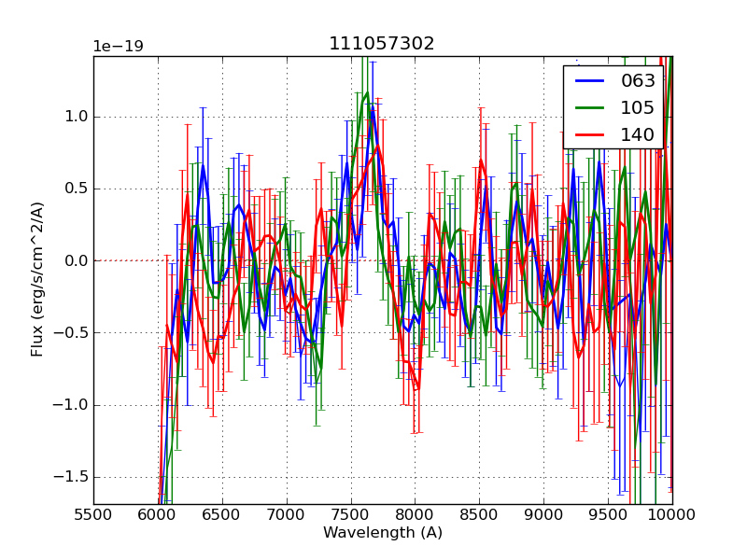Click the −1.5 y-axis tick label
The height and width of the screenshot is (560, 747).
71,477
